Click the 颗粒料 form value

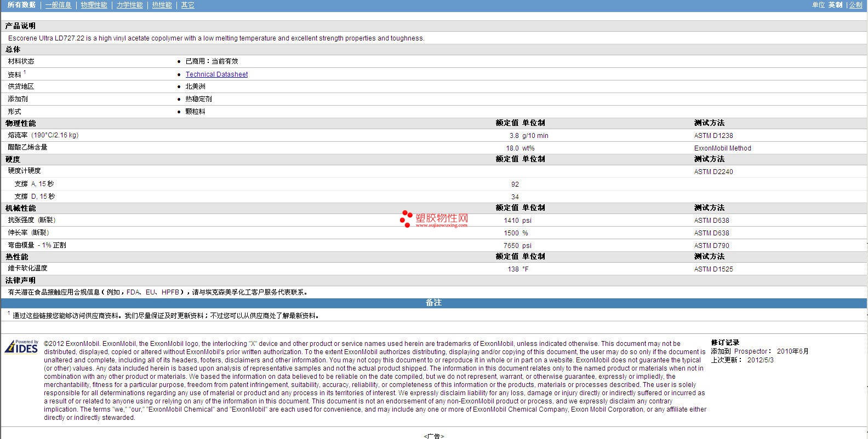pyautogui.click(x=195, y=112)
